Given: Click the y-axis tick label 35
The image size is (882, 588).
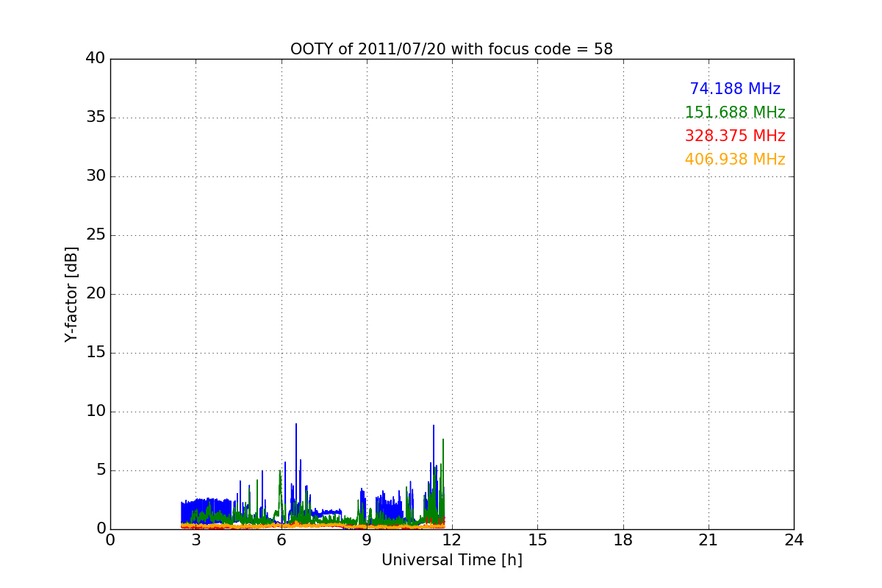Looking at the screenshot, I should tap(96, 118).
